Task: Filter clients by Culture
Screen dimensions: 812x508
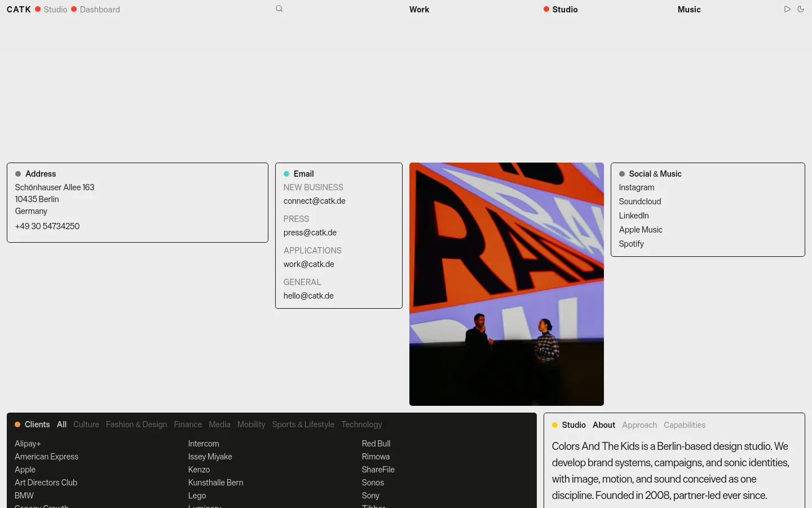Action: pyautogui.click(x=86, y=424)
